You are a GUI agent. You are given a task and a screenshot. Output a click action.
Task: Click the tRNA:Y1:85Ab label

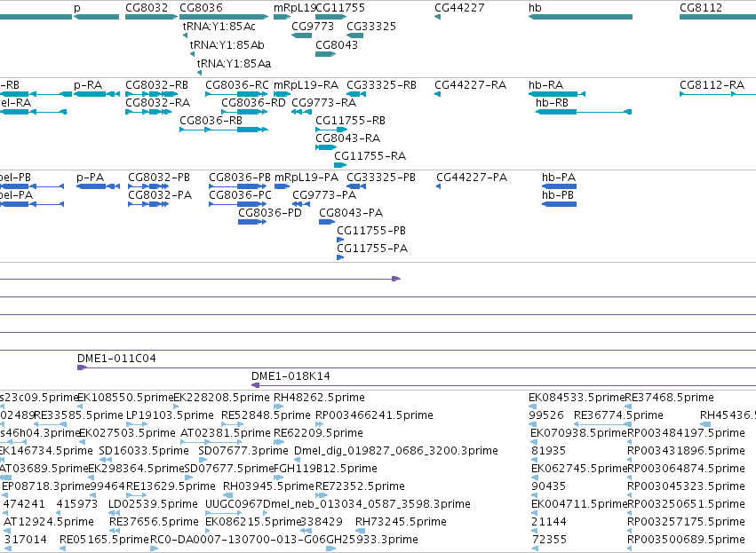227,44
